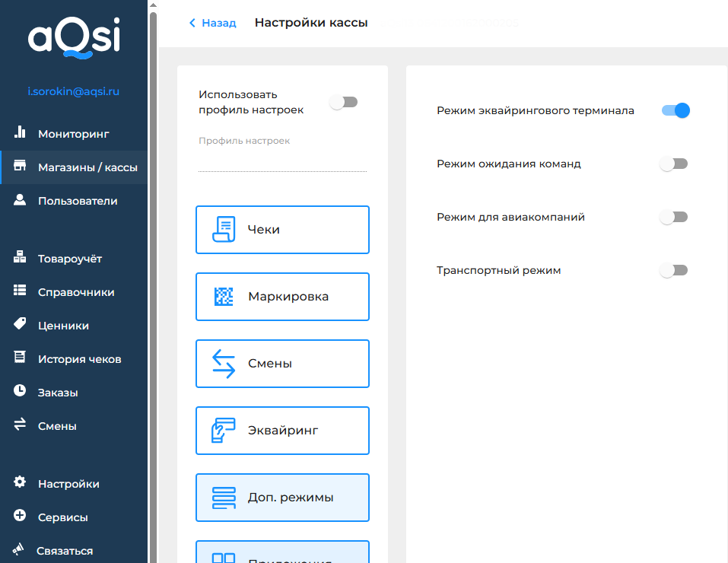Go back using the Назад link
This screenshot has height=563, width=728.
tap(213, 23)
